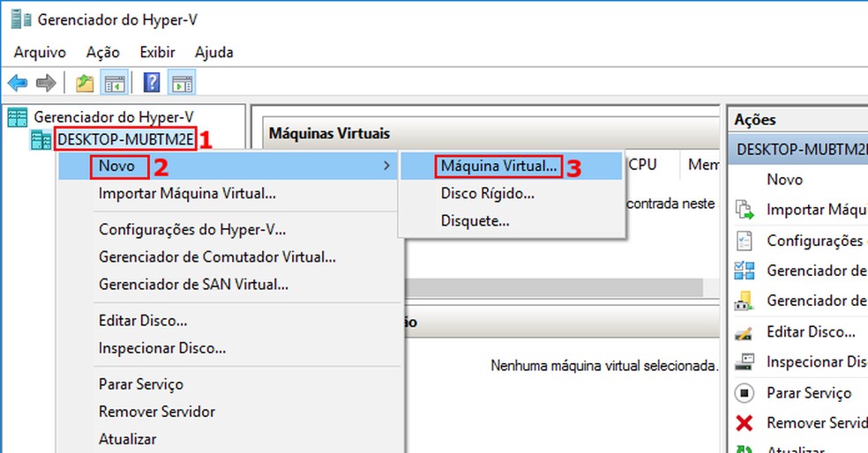Click the DESKTOP-MUBTM2E server icon in tree
Image resolution: width=868 pixels, height=453 pixels.
click(41, 140)
